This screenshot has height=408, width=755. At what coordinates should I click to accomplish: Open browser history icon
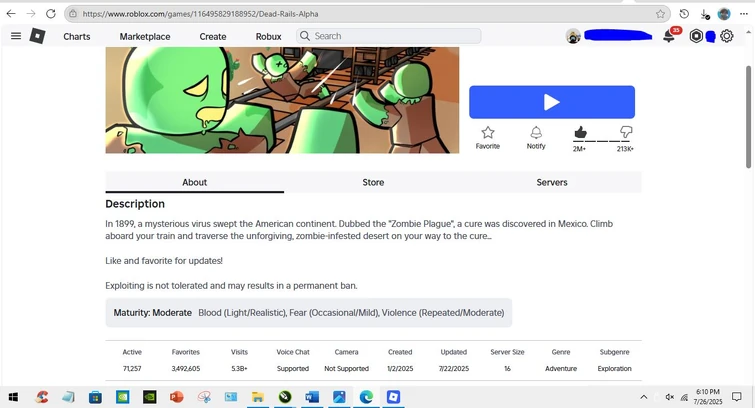[x=684, y=14]
